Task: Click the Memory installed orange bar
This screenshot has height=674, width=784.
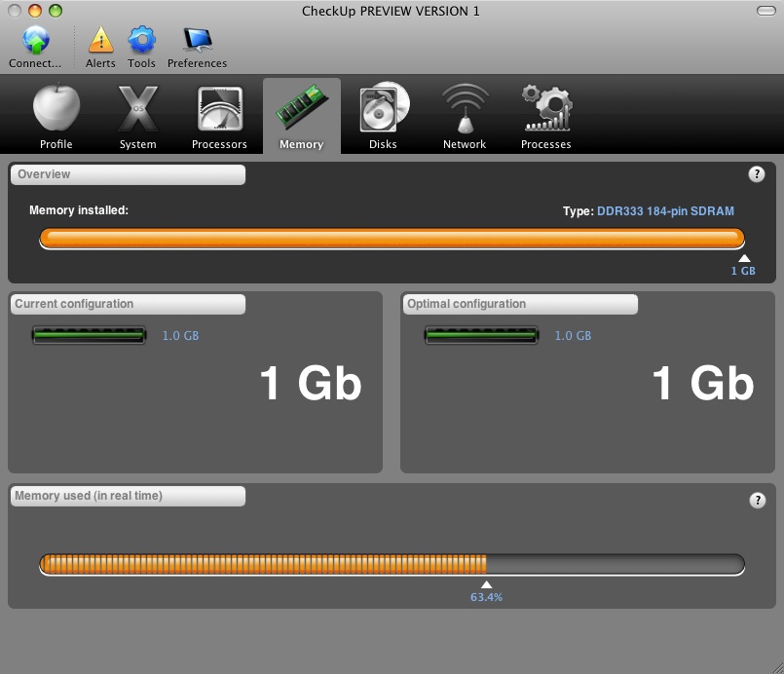Action: coord(392,239)
